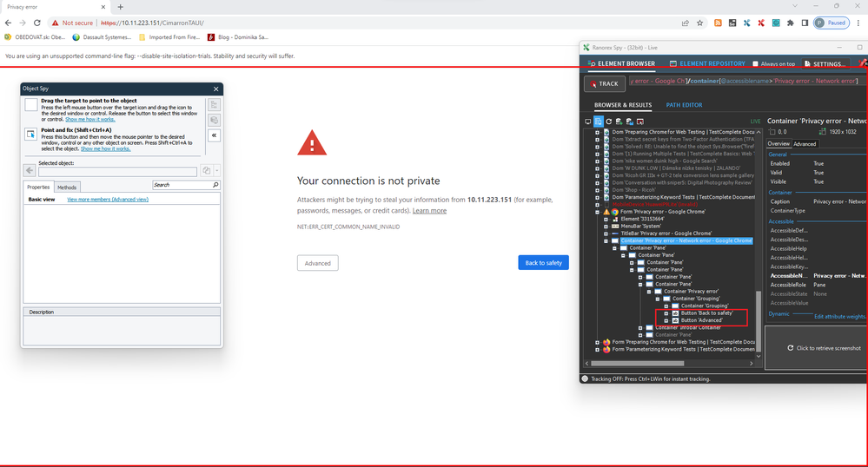Collapse Container 'Privacy error' tree node
The height and width of the screenshot is (467, 868).
[649, 292]
